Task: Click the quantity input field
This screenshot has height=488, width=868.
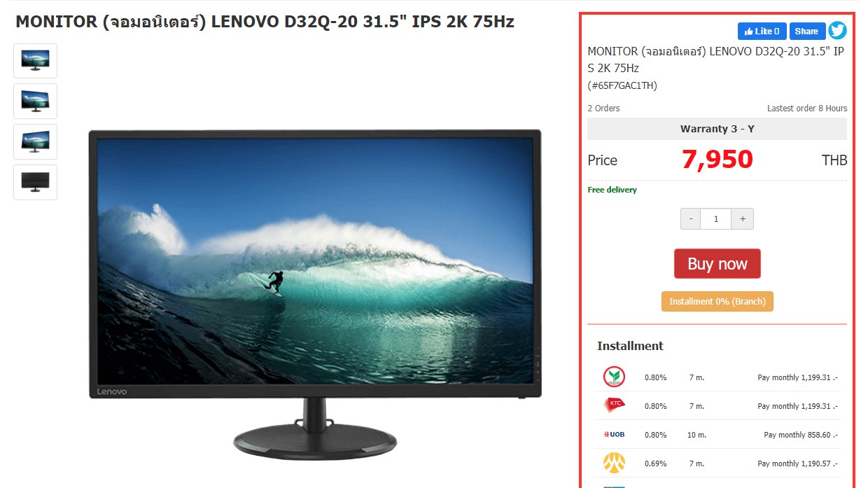Action: pyautogui.click(x=716, y=219)
